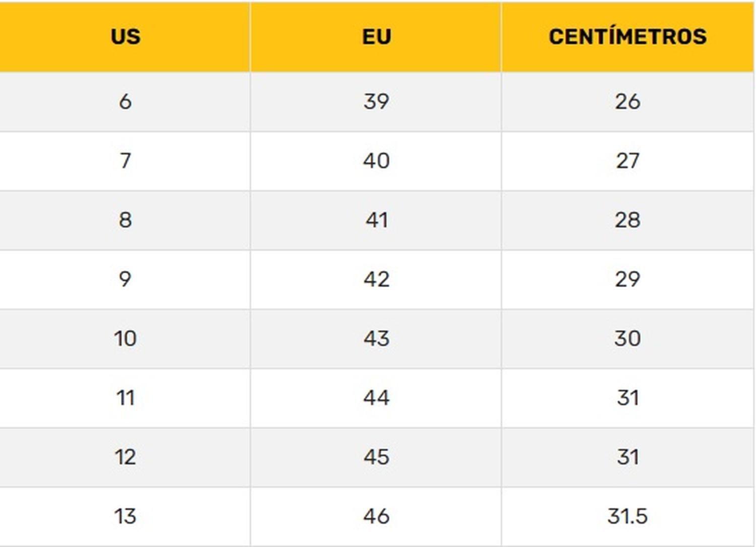
Task: Click the CENTÍMETROS column header
Action: coord(627,36)
